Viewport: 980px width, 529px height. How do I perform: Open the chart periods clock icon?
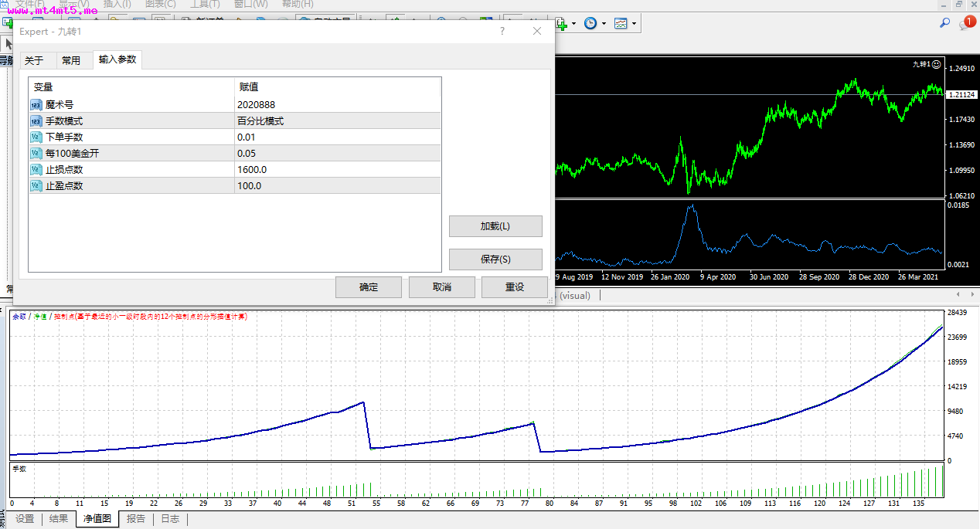click(x=590, y=24)
